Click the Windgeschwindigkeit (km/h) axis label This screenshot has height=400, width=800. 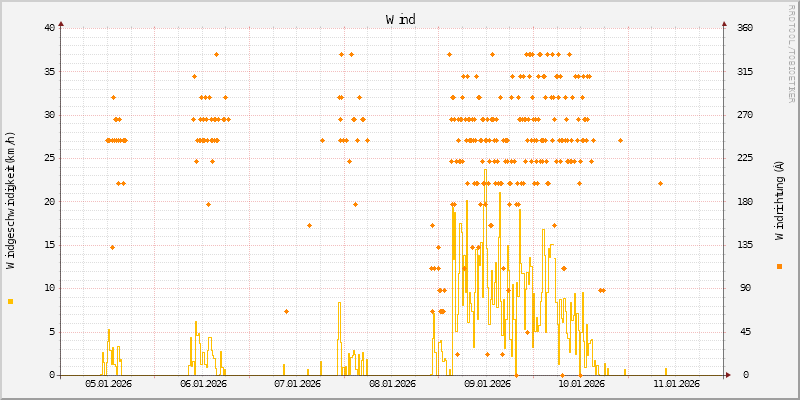pos(11,200)
